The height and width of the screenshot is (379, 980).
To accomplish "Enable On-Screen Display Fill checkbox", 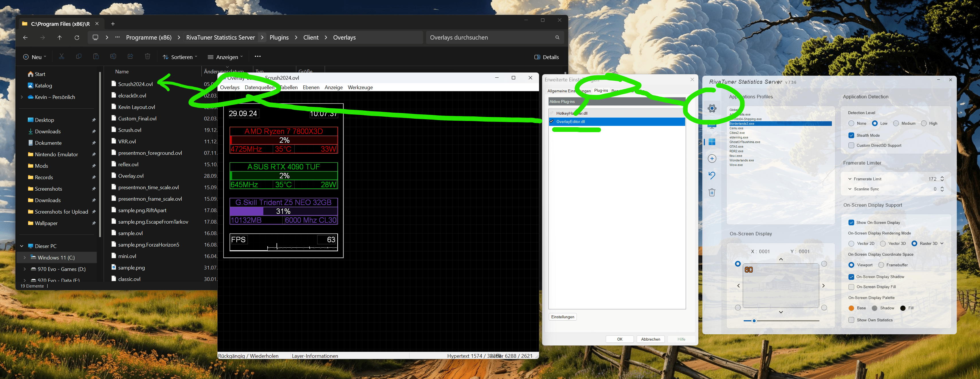I will pyautogui.click(x=851, y=287).
